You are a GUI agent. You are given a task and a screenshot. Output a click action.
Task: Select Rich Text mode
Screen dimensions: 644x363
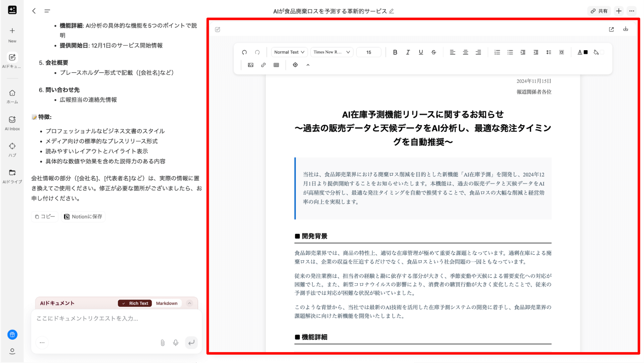[x=135, y=303]
